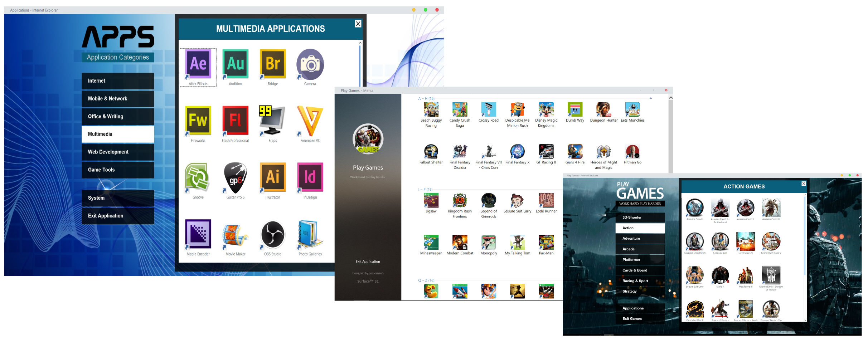This screenshot has height=342, width=868.
Task: Close the Multimedia Applications panel
Action: coord(358,24)
